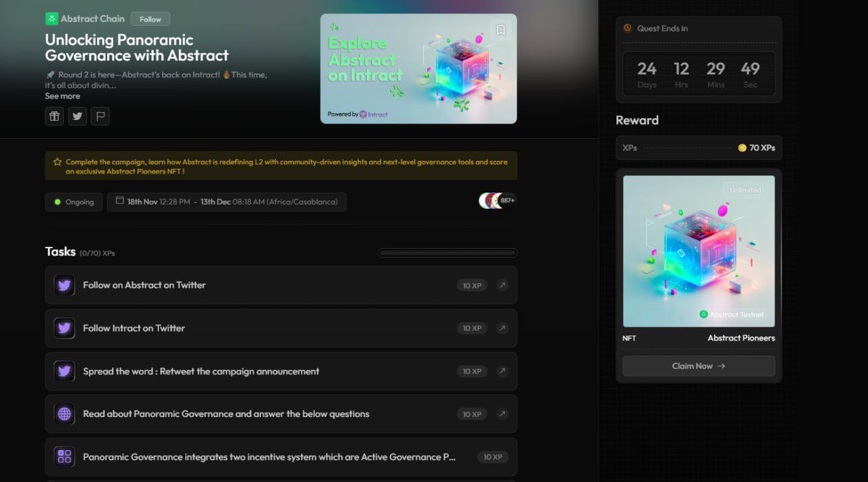868x482 pixels.
Task: Click the Abstract Chain green logo icon
Action: (x=52, y=19)
